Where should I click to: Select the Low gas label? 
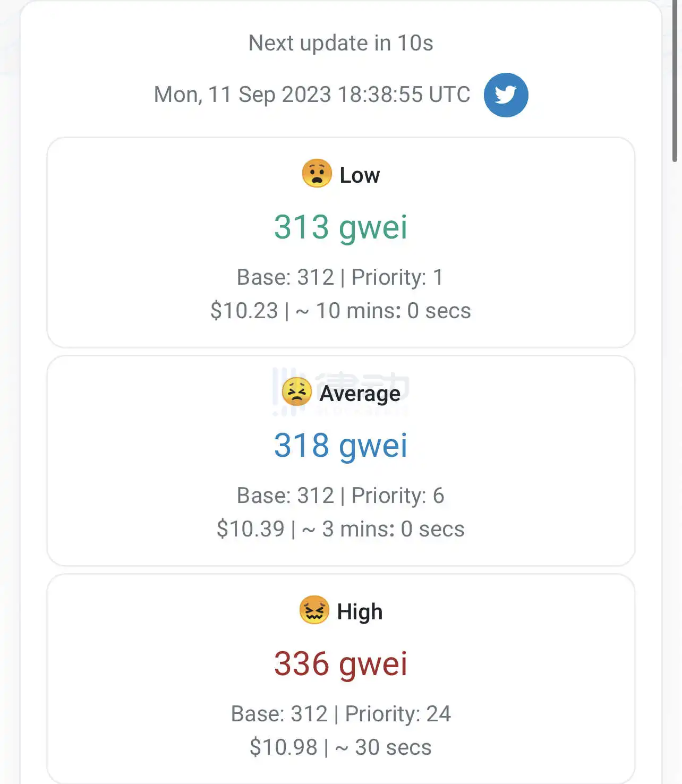coord(360,175)
